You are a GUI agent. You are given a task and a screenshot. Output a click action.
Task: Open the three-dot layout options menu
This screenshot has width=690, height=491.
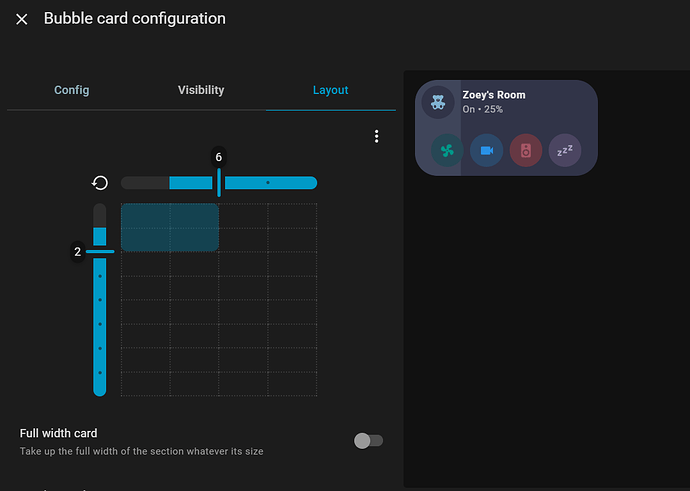[x=376, y=136]
